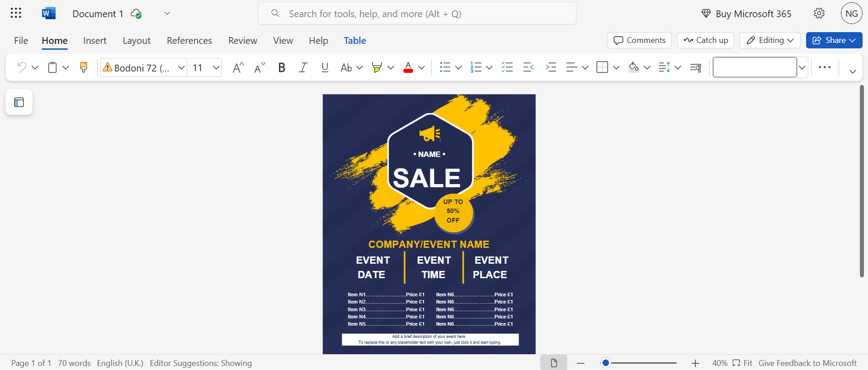Open font colour dropdown arrow
The image size is (868, 370).
coord(421,67)
